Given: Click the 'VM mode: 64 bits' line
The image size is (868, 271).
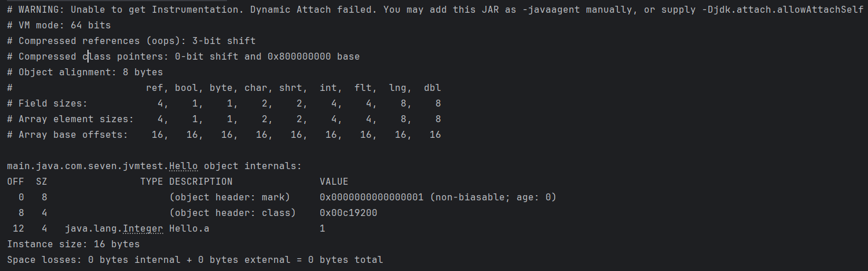Looking at the screenshot, I should pos(58,25).
